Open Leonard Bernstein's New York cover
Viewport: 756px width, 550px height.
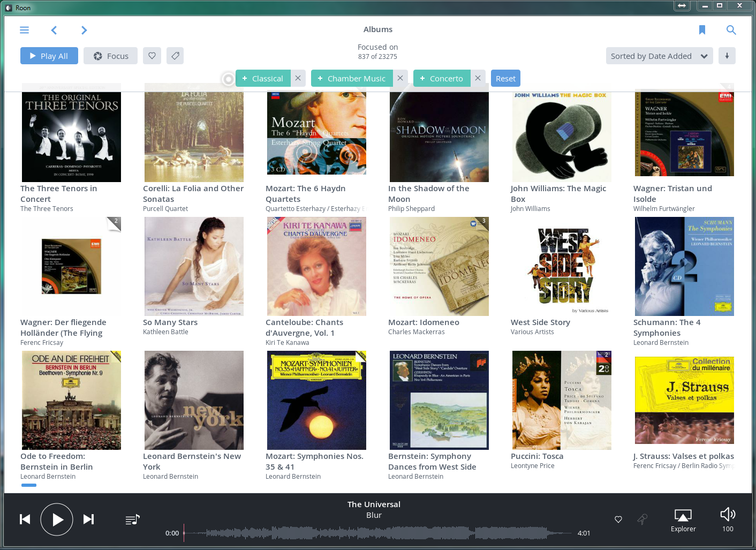194,400
